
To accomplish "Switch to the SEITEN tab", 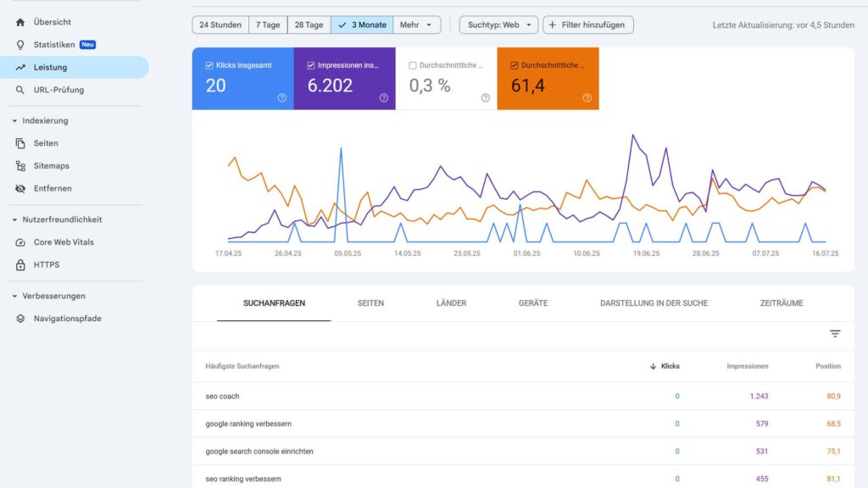I will 370,303.
